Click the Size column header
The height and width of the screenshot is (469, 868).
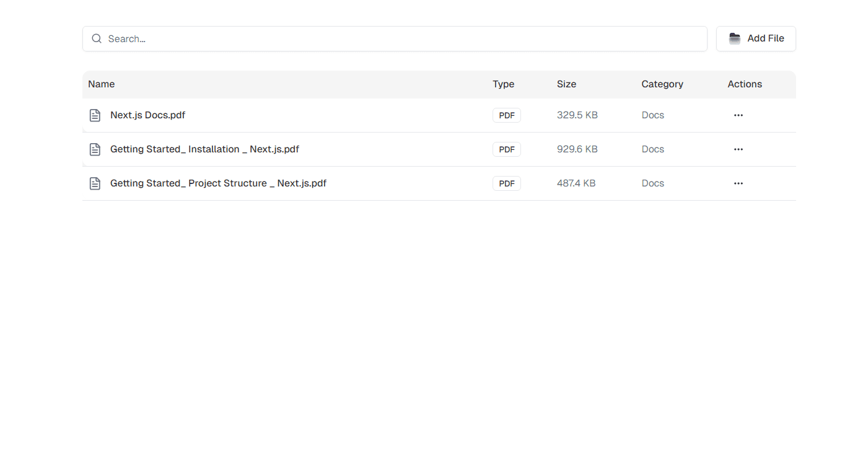566,84
